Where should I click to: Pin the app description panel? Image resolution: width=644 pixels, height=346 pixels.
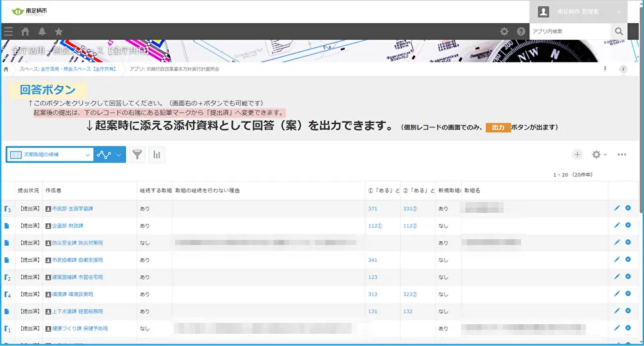(605, 69)
